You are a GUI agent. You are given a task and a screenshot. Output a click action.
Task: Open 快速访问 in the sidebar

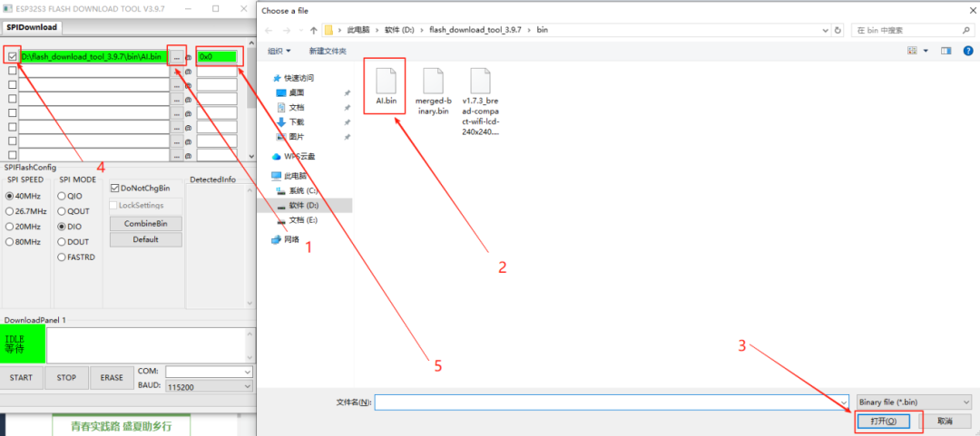click(x=293, y=78)
